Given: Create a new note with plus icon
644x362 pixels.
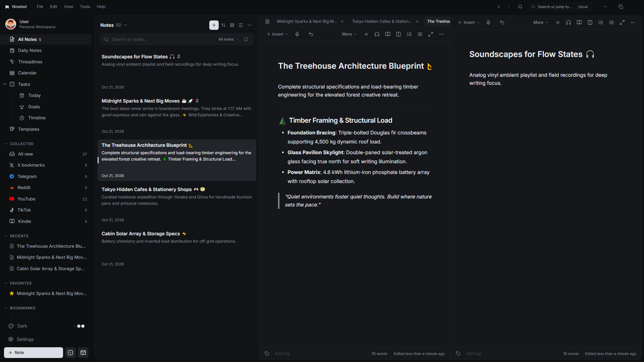Looking at the screenshot, I should 214,25.
